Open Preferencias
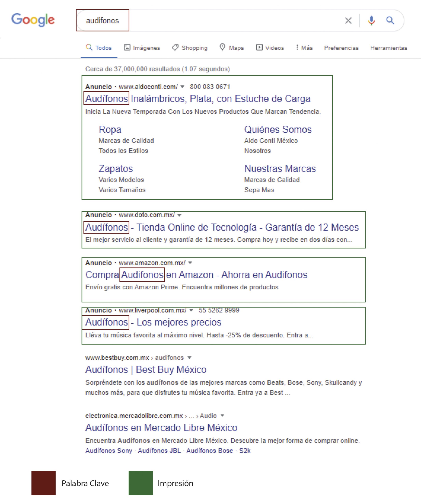Viewport: 421px width, 504px height. [x=341, y=48]
